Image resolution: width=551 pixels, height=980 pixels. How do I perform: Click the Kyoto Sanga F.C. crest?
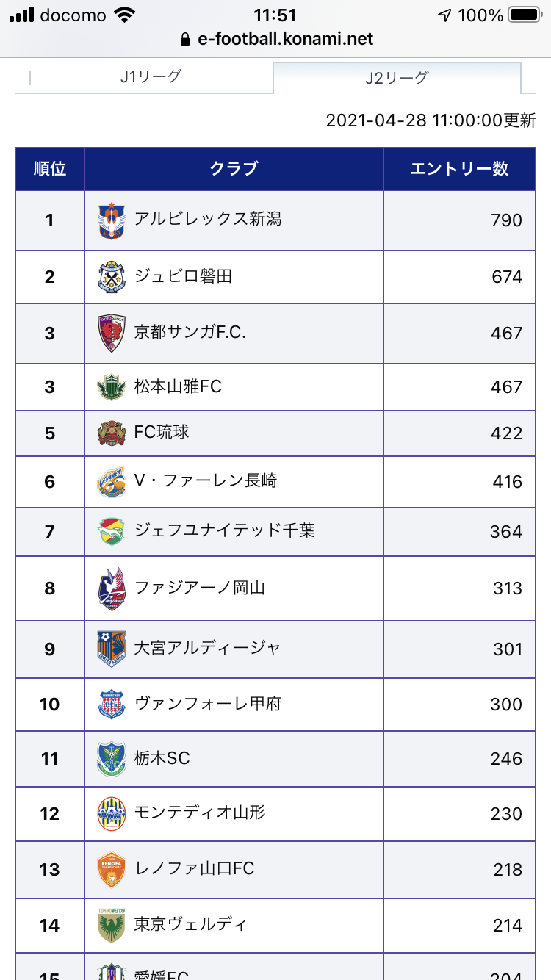tap(112, 334)
